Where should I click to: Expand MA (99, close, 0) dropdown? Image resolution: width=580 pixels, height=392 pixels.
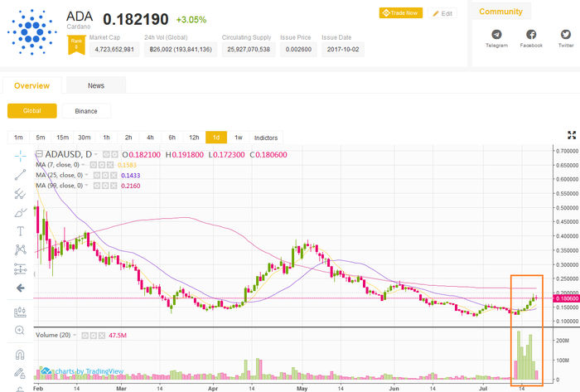pyautogui.click(x=86, y=186)
